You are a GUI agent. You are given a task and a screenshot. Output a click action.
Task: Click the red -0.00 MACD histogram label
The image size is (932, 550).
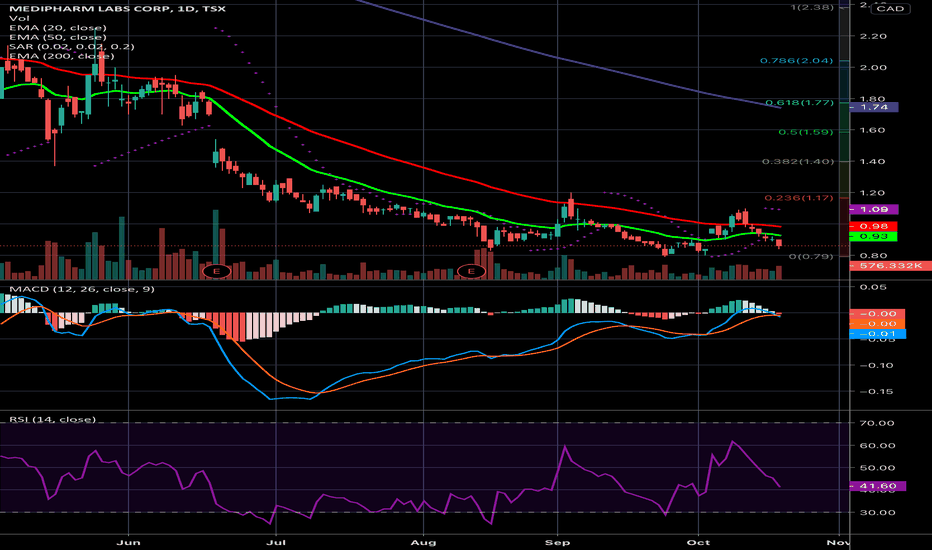(877, 314)
